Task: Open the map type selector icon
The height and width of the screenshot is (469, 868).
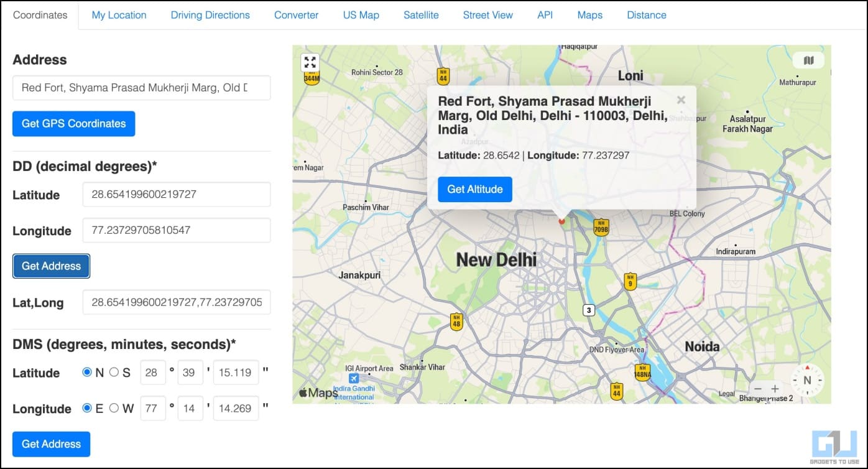Action: pyautogui.click(x=808, y=60)
